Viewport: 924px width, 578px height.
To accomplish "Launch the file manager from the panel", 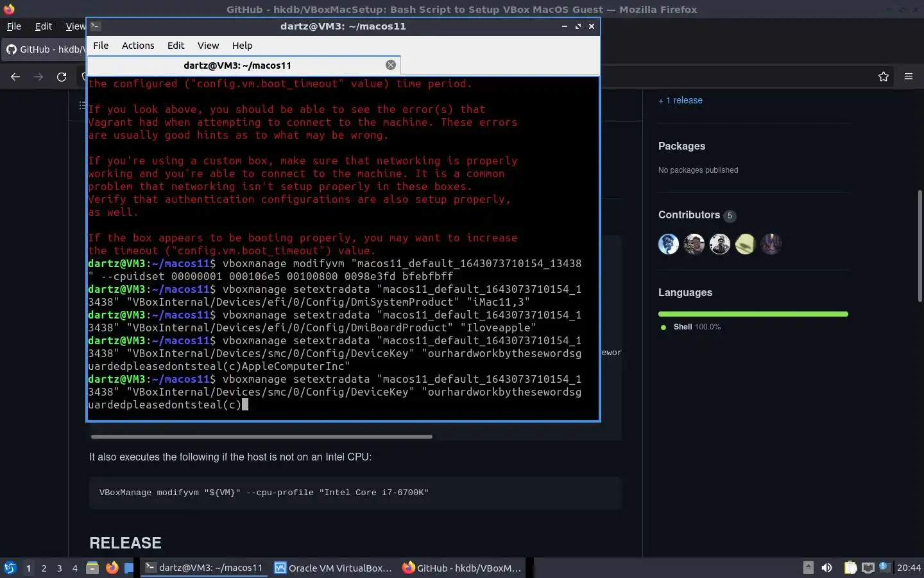I will [92, 568].
